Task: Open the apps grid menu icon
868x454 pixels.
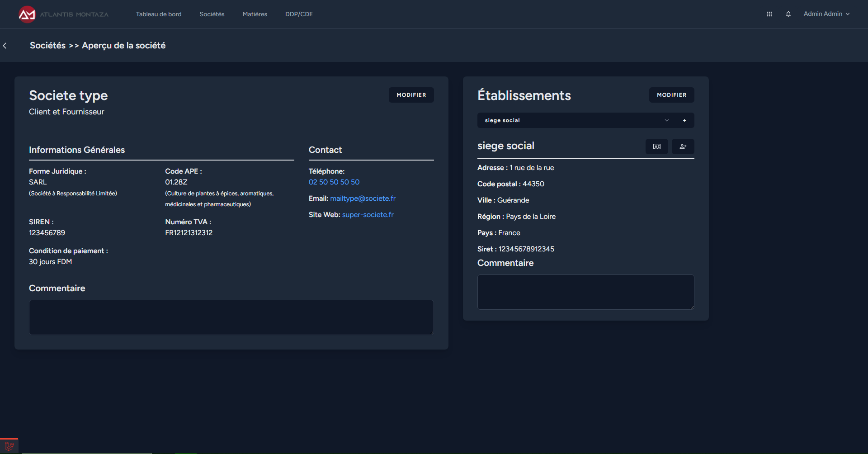Action: coord(769,14)
